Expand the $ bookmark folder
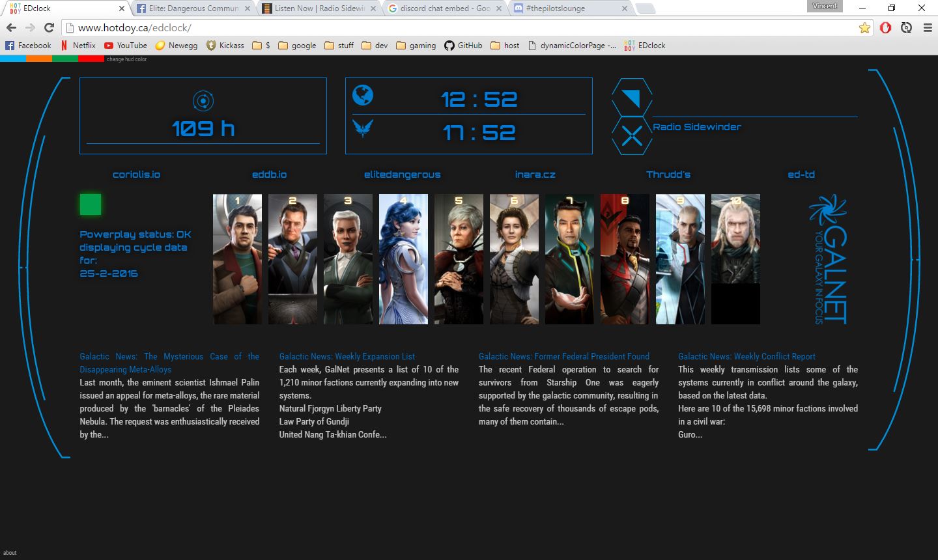Image resolution: width=938 pixels, height=560 pixels. [x=261, y=46]
